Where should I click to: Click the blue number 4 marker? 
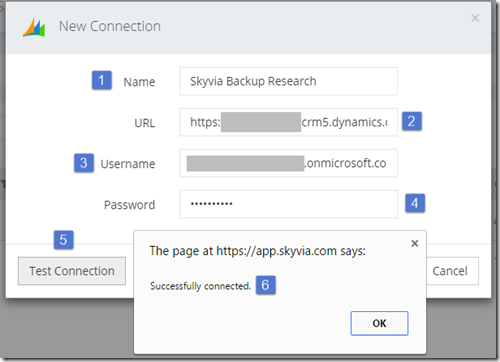tap(415, 203)
